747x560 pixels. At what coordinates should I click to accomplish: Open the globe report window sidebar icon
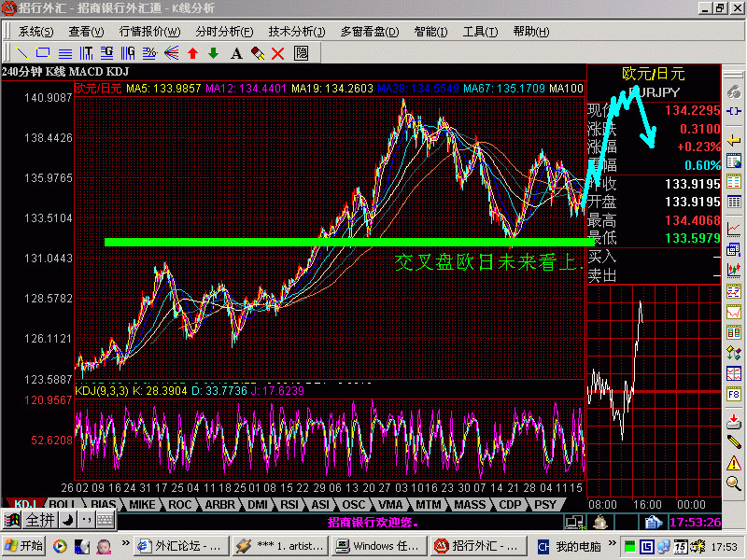pos(734,161)
